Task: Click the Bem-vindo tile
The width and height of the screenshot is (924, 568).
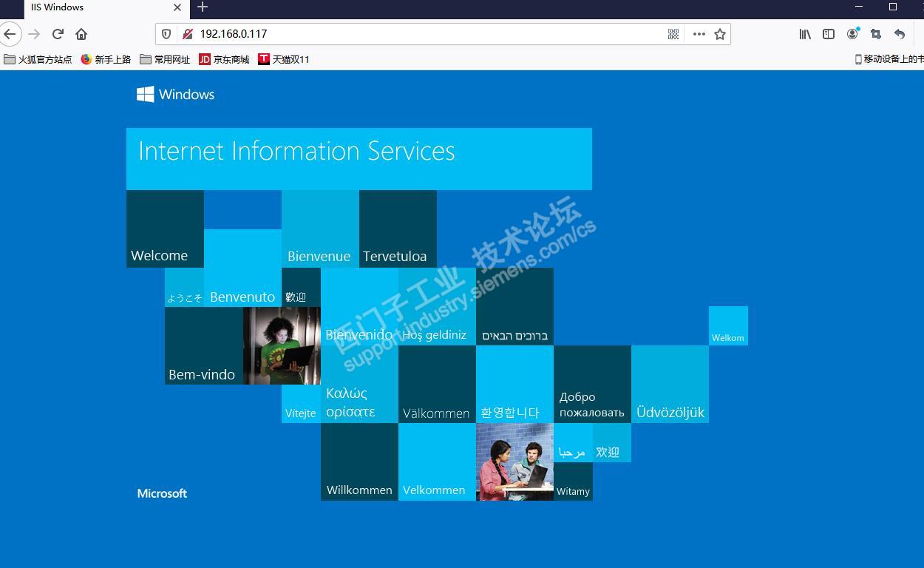Action: click(x=204, y=346)
